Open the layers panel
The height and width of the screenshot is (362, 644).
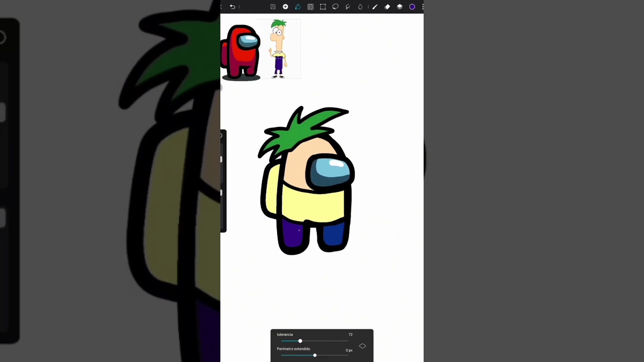(x=399, y=7)
